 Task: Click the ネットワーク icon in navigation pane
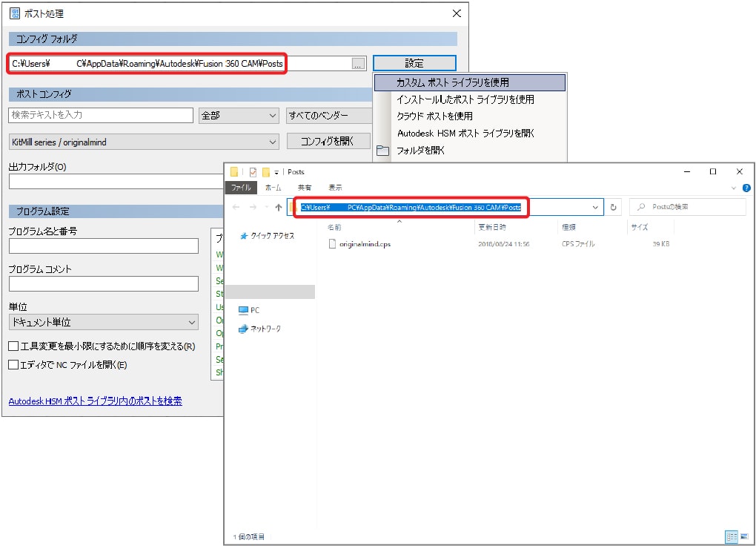click(x=245, y=329)
